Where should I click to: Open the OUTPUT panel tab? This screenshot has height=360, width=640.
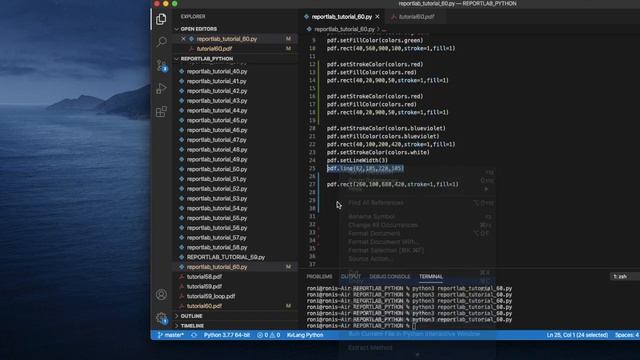click(351, 277)
